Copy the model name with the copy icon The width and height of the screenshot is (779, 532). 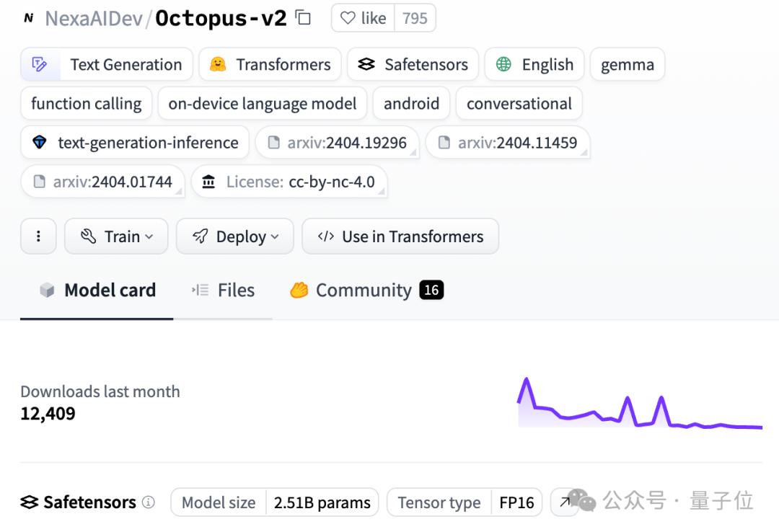303,18
